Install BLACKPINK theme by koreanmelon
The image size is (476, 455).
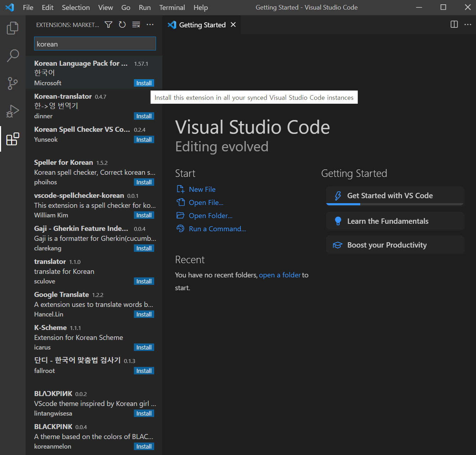click(144, 446)
